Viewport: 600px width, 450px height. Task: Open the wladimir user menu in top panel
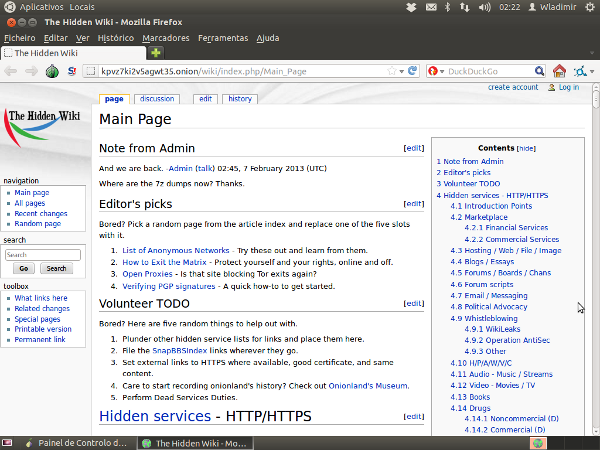[553, 7]
